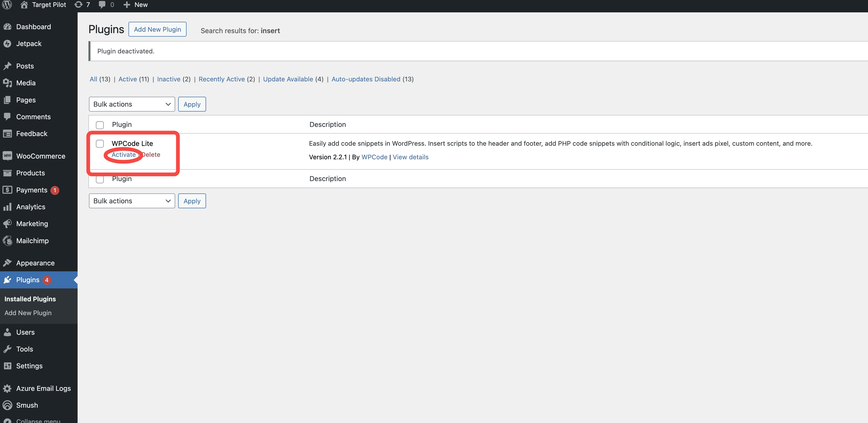Filter plugins by Active status
The width and height of the screenshot is (868, 423).
pyautogui.click(x=127, y=79)
